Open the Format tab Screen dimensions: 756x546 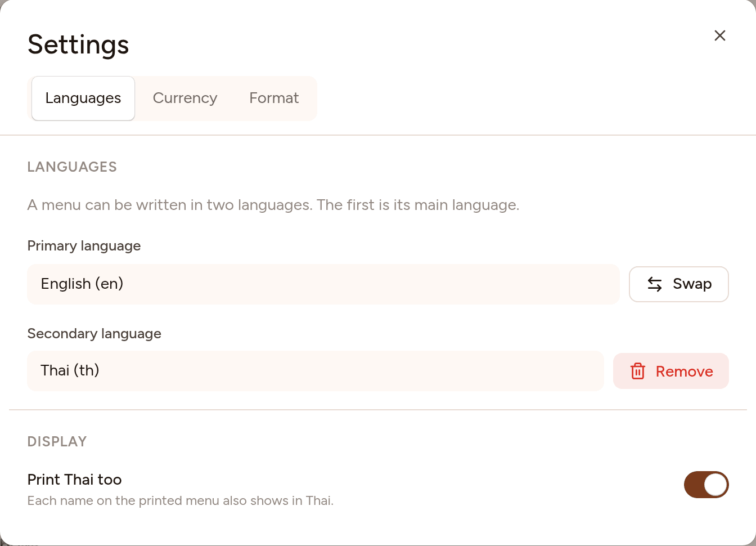(274, 99)
